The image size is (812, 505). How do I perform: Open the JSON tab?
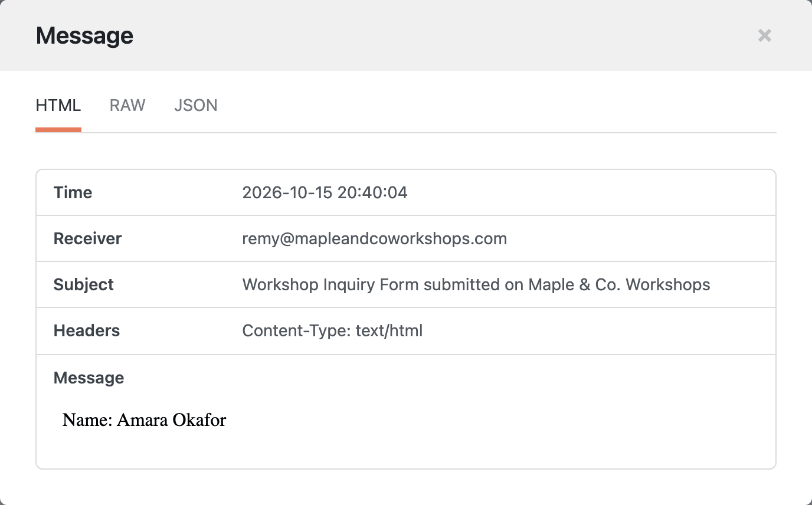(196, 106)
